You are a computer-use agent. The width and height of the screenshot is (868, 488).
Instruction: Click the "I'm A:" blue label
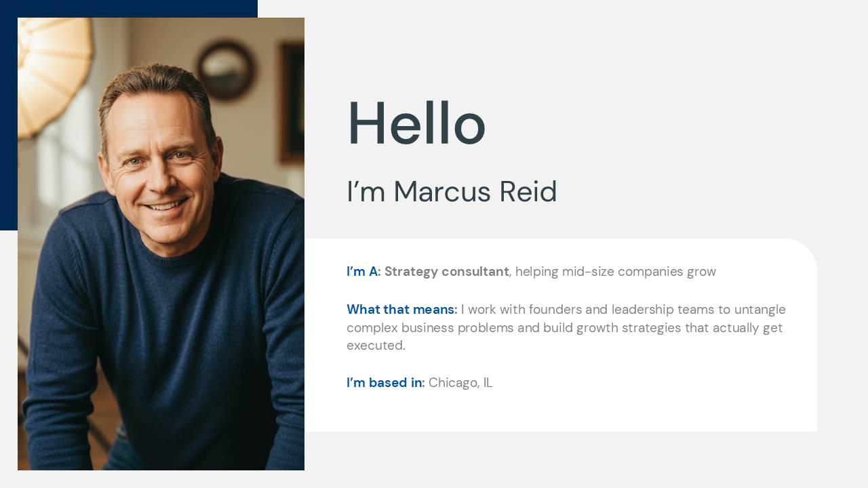(363, 272)
